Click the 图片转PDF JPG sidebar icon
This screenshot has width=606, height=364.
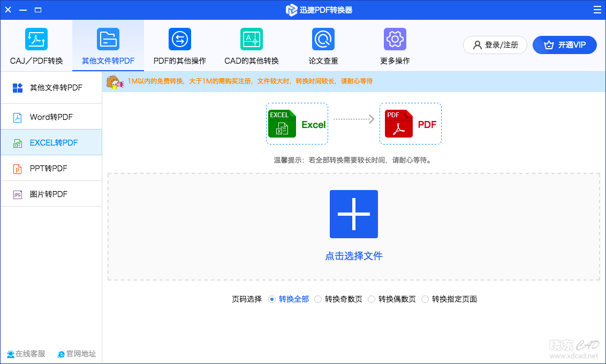point(17,194)
